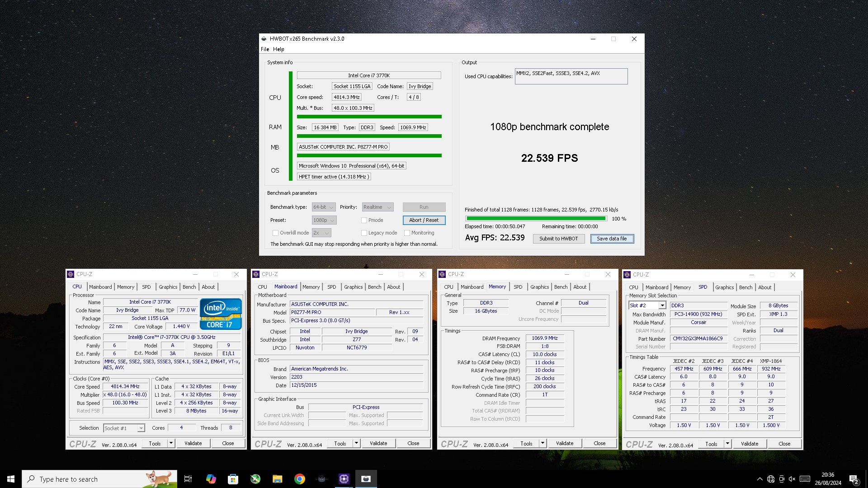The image size is (868, 488).
Task: Open the touch keyboard tray icon
Action: pos(805,479)
